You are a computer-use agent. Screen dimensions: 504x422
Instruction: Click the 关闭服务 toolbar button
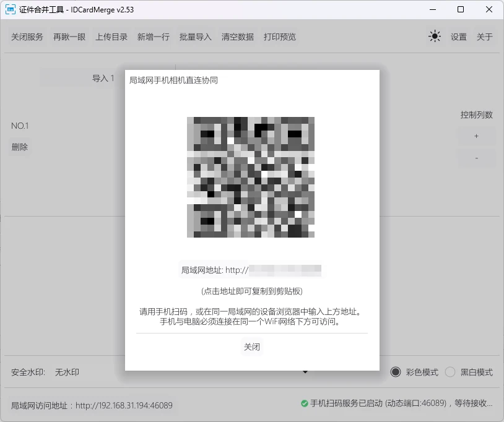click(27, 37)
